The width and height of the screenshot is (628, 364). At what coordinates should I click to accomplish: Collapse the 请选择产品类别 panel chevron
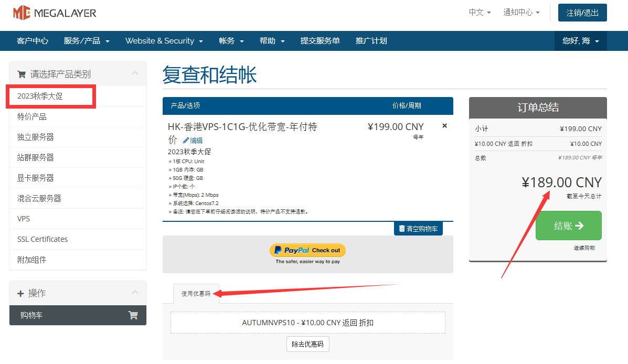pyautogui.click(x=135, y=73)
